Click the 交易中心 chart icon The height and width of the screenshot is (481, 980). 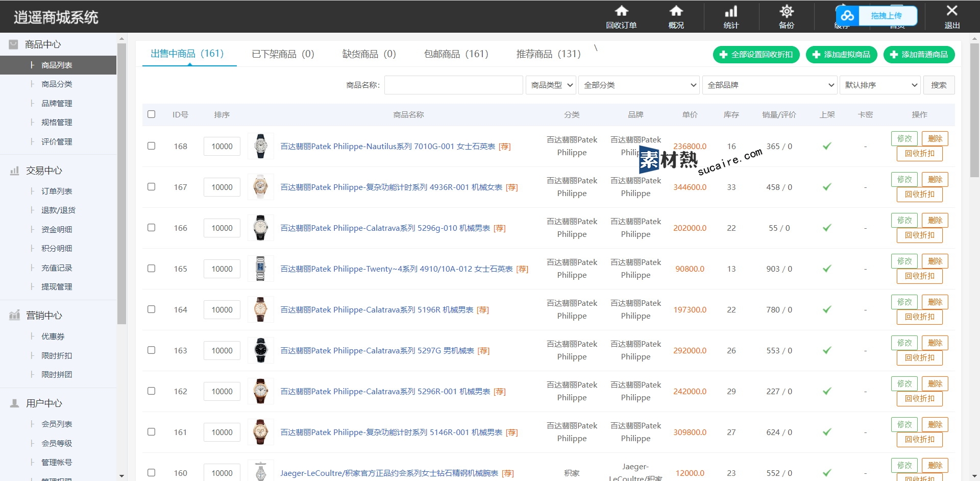(14, 171)
